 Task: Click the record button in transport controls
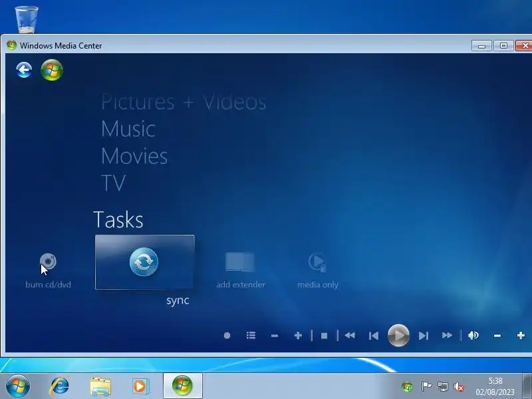(227, 336)
